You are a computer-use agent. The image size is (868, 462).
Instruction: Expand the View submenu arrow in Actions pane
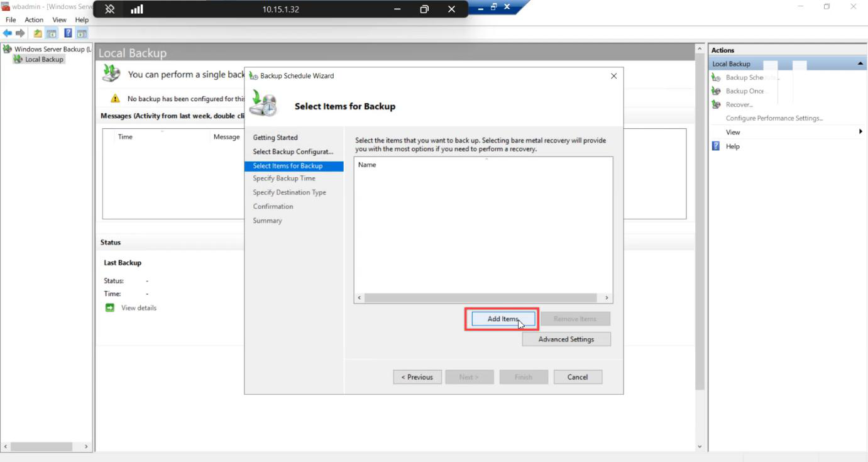point(860,132)
